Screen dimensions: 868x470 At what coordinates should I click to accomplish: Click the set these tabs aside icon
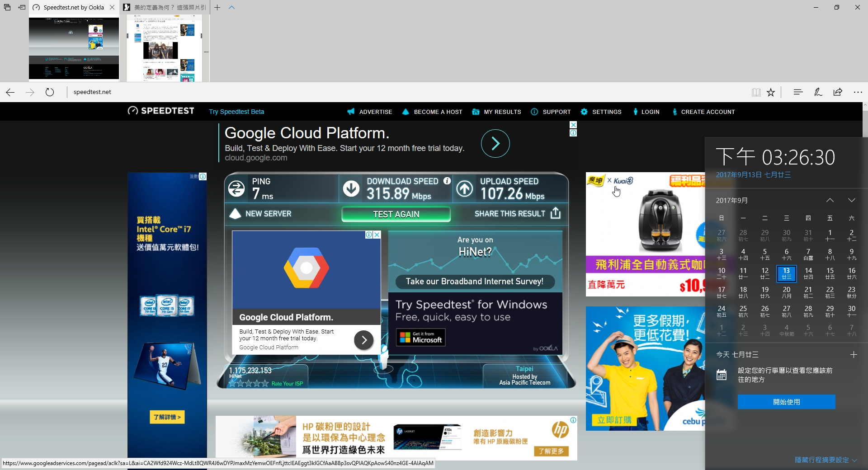tap(21, 7)
